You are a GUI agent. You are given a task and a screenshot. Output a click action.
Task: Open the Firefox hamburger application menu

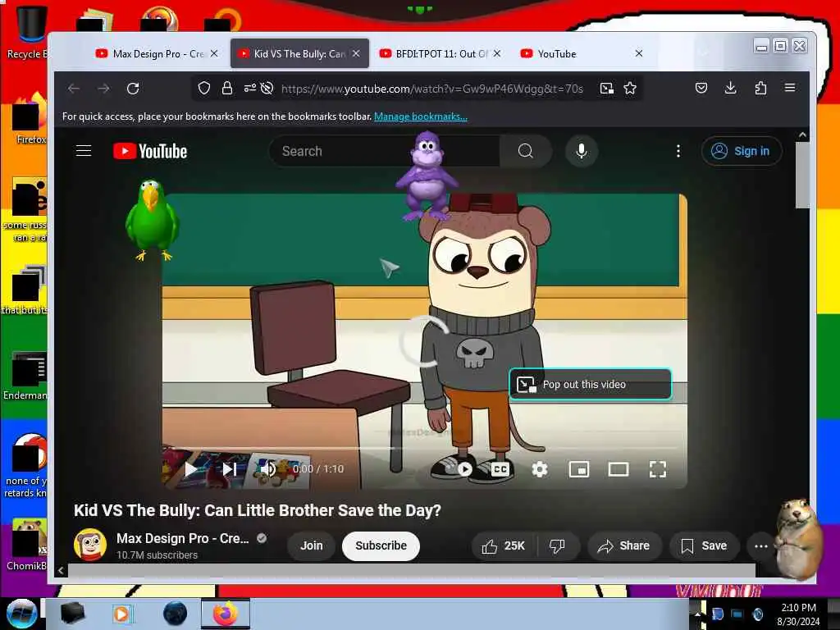[x=790, y=87]
